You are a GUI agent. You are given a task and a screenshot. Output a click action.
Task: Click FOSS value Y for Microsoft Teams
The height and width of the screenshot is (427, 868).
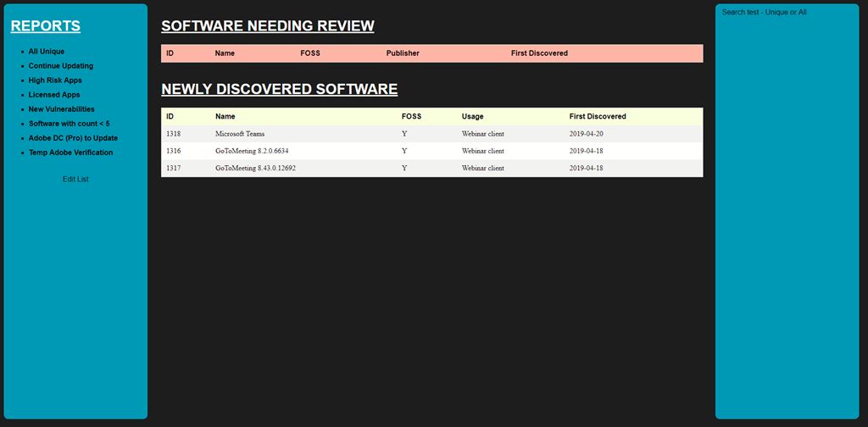point(404,134)
